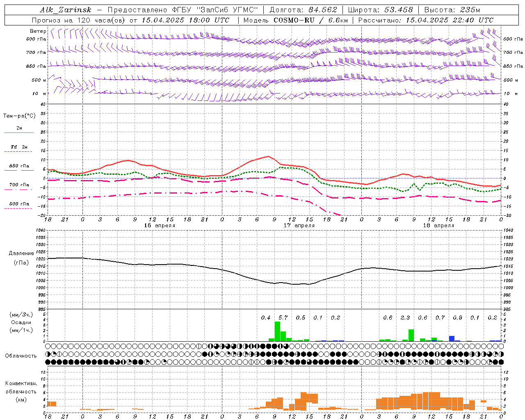Click the longitude value Долгота: 84.562
Viewport: 525px width, 420px height.
(x=304, y=10)
